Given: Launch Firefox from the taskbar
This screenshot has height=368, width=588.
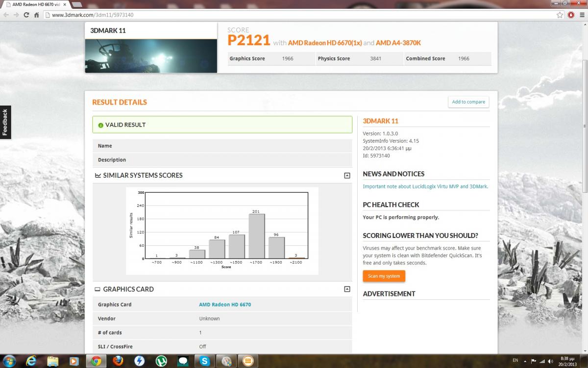Looking at the screenshot, I should click(118, 361).
